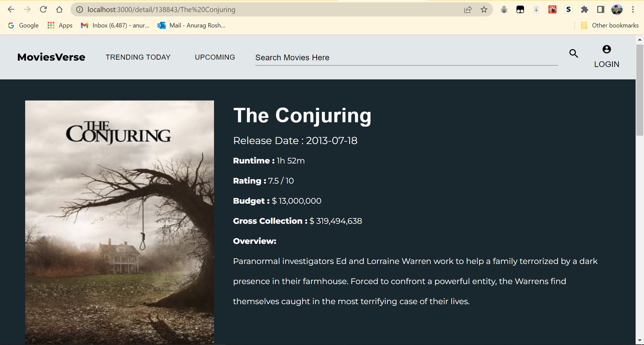Open the Mail - Anurag Rosh bookmark
The image size is (644, 345).
point(192,25)
